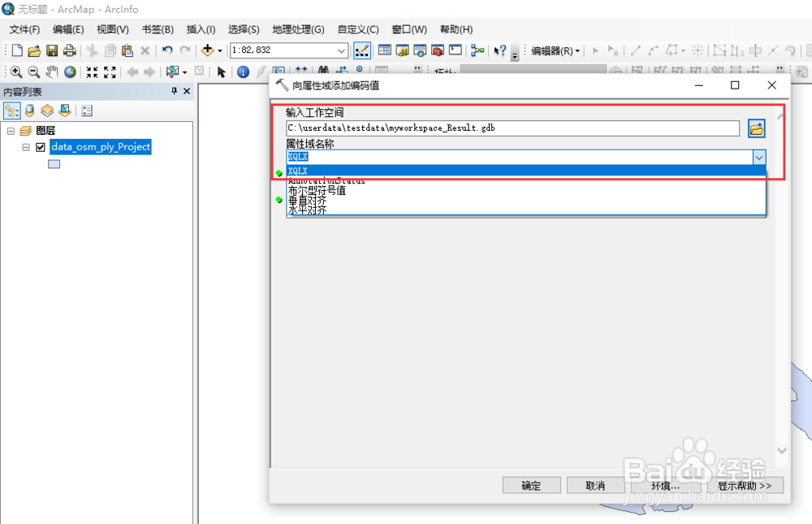Open the 地理处理(G) Geoprocessing menu
The width and height of the screenshot is (812, 524).
[298, 29]
